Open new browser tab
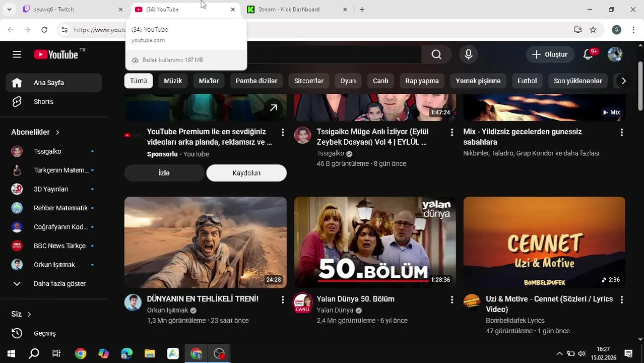Viewport: 644px width, 363px height. 362,10
